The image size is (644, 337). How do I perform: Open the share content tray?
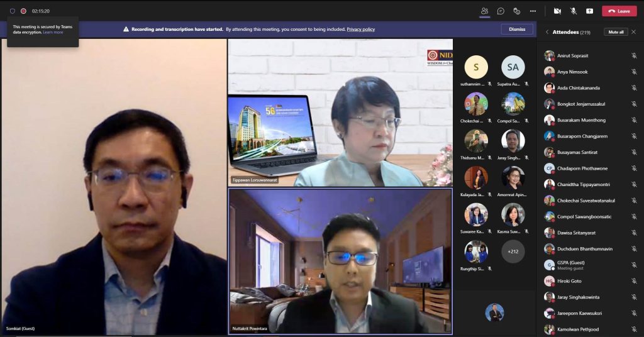[589, 11]
